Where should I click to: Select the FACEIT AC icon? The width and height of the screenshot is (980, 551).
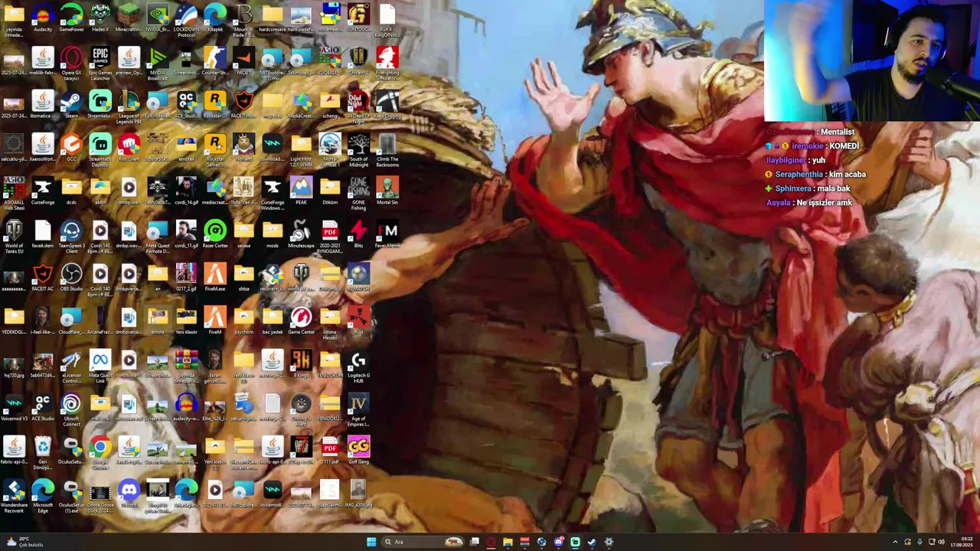(x=43, y=278)
